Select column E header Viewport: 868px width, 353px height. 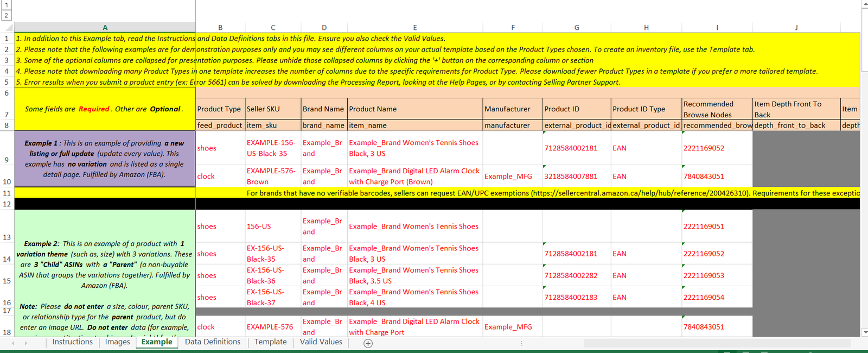pos(414,27)
